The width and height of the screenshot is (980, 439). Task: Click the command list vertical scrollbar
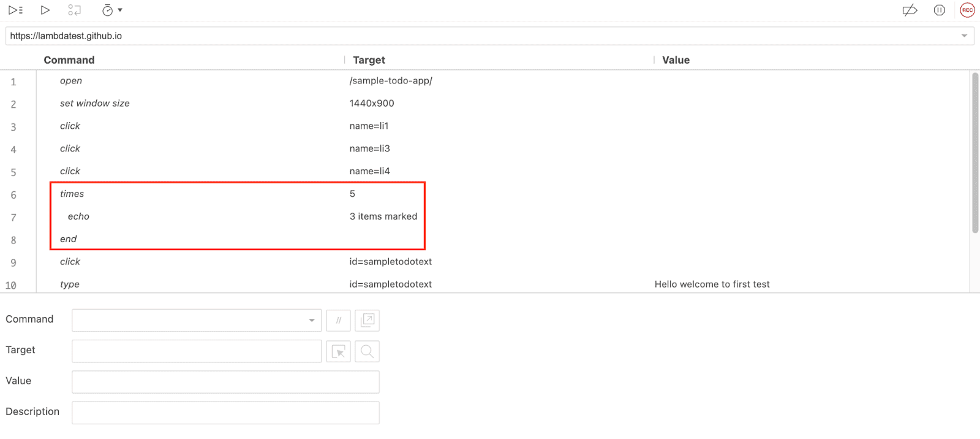pos(975,153)
